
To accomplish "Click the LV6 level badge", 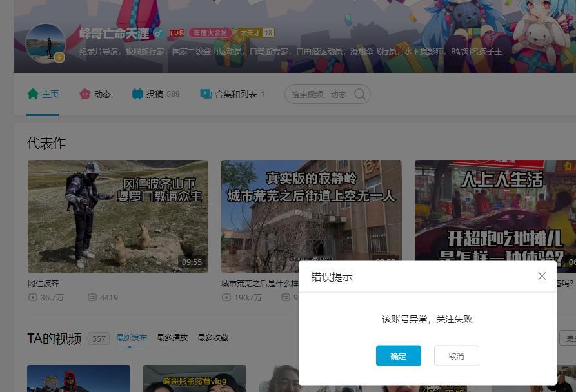I will tap(177, 33).
